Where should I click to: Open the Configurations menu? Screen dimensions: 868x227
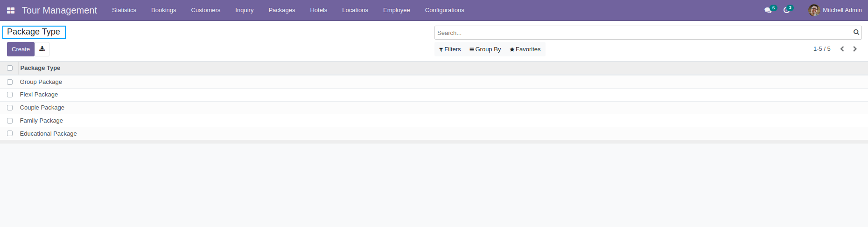(444, 10)
